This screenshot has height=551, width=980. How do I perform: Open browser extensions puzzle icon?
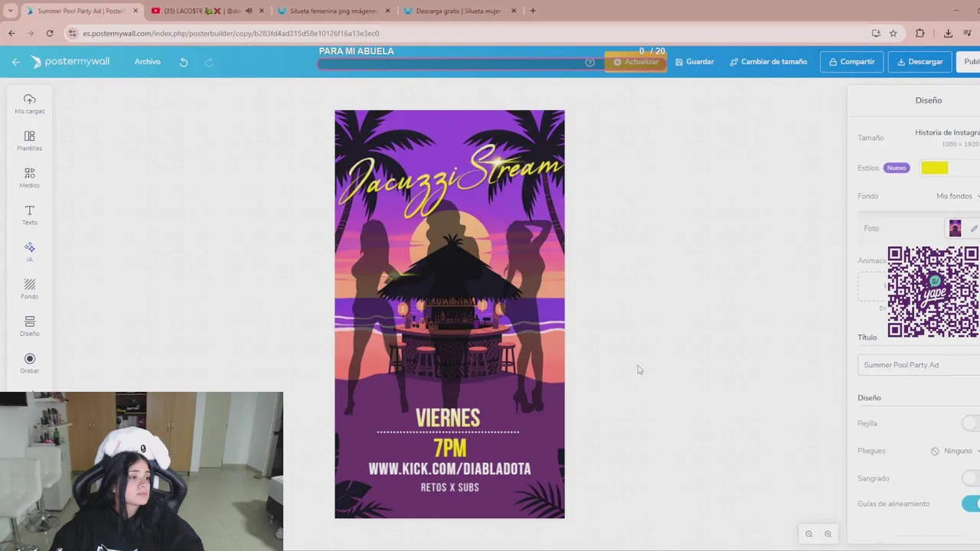[920, 33]
